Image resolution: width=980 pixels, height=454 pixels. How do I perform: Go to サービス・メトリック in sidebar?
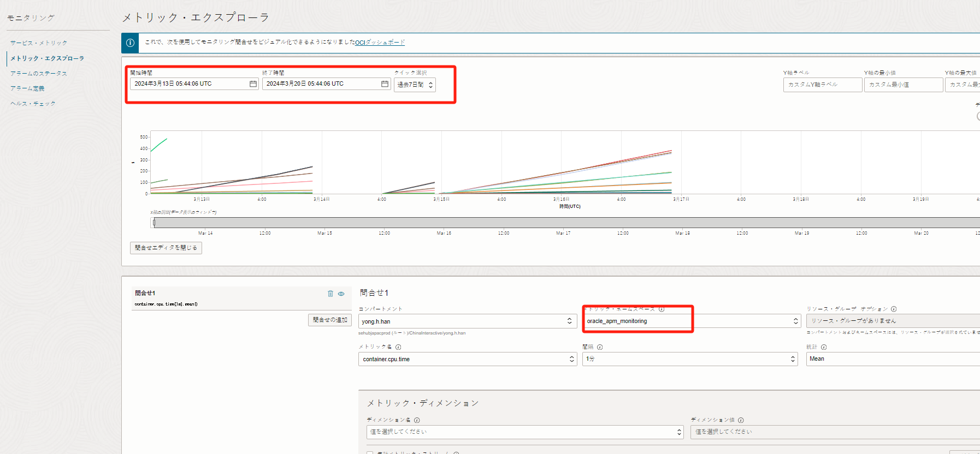[x=39, y=43]
